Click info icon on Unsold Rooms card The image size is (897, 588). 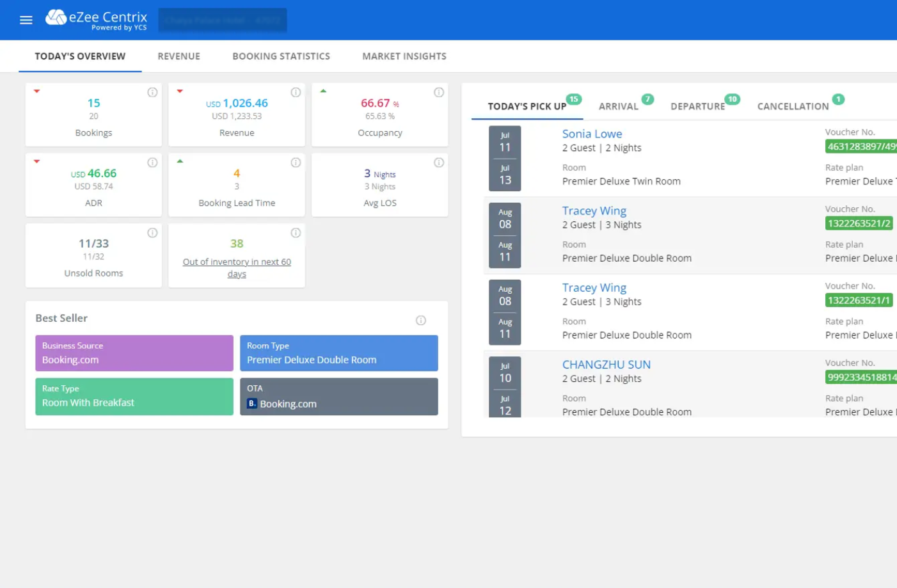pyautogui.click(x=152, y=234)
